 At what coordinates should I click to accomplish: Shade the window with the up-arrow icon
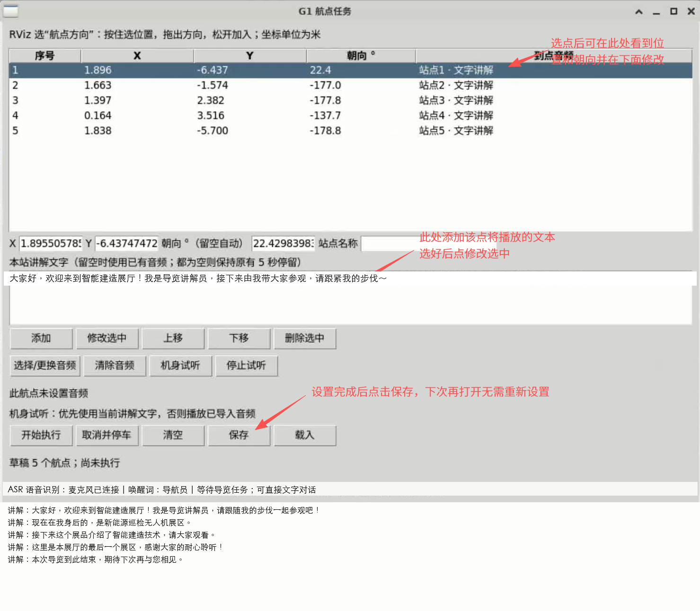(639, 12)
